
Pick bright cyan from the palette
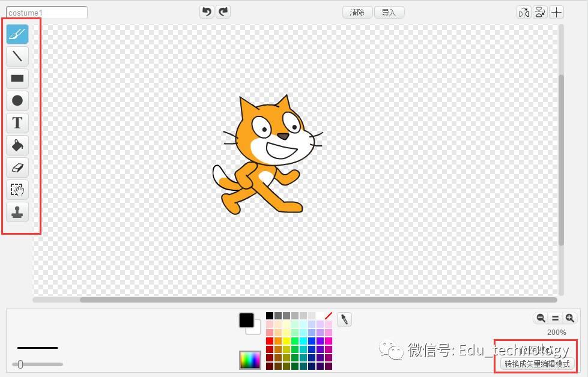point(303,341)
